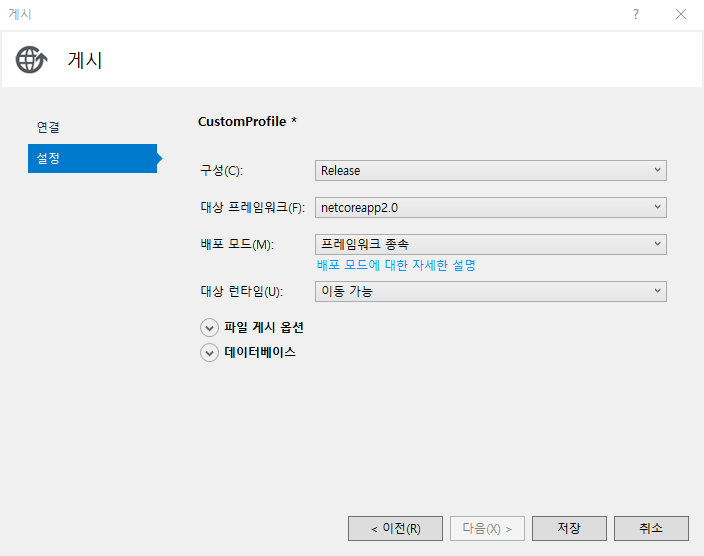Expand the 데이터베이스 section chevron
704x556 pixels.
209,353
